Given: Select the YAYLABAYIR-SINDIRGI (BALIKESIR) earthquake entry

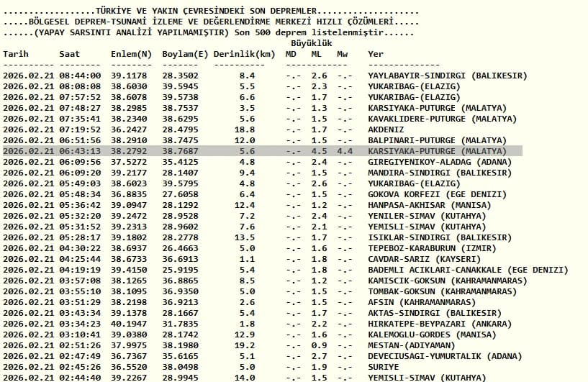Looking at the screenshot, I should coord(265,76).
